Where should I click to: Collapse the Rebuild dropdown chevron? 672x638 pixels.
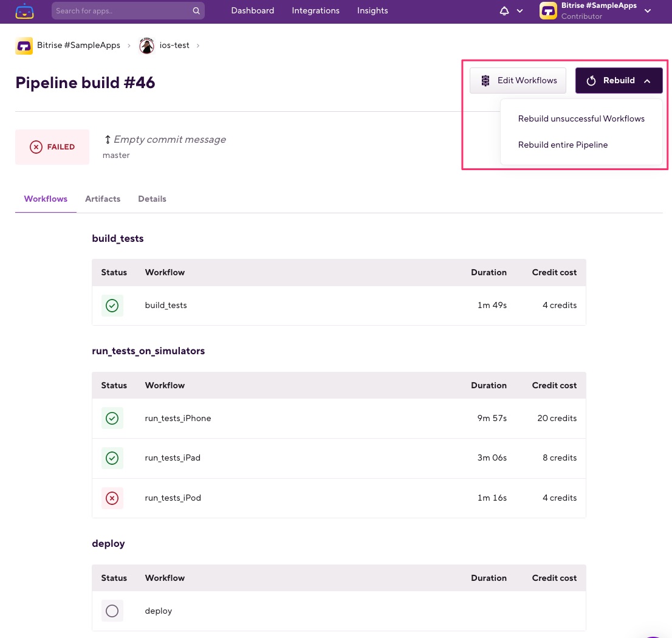647,80
